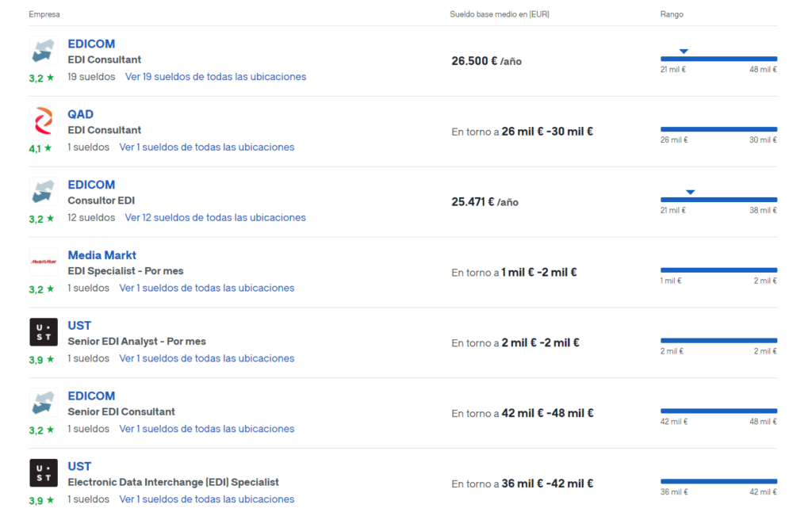
Task: Click the 21 mil–48 mil € range bar
Action: 718,59
